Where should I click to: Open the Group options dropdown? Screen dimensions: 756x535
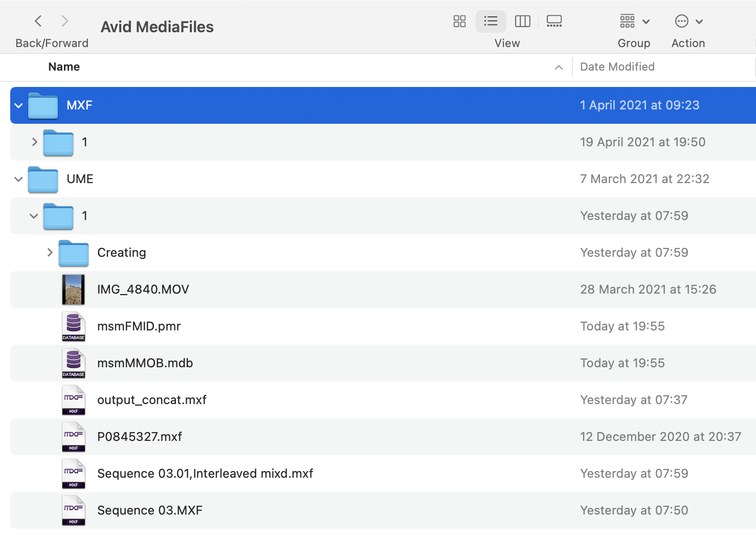click(x=634, y=21)
